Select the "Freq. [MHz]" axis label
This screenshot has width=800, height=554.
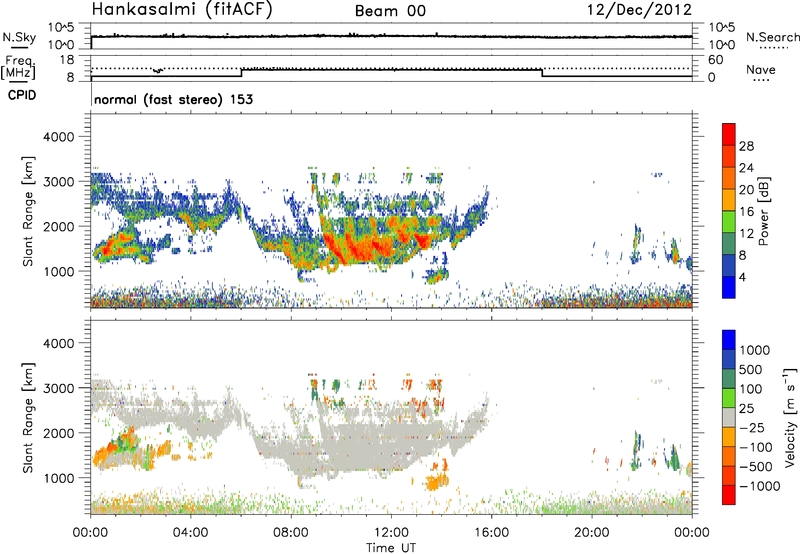pos(18,67)
